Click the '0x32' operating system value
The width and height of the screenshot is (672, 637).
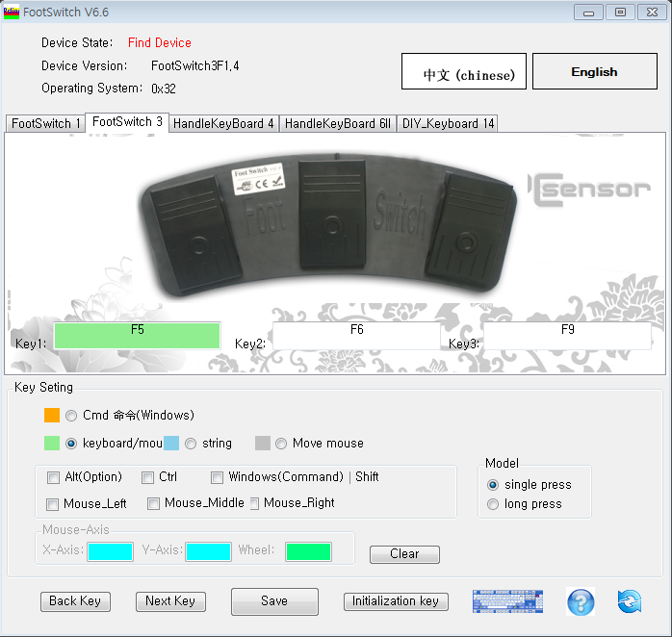pyautogui.click(x=164, y=89)
